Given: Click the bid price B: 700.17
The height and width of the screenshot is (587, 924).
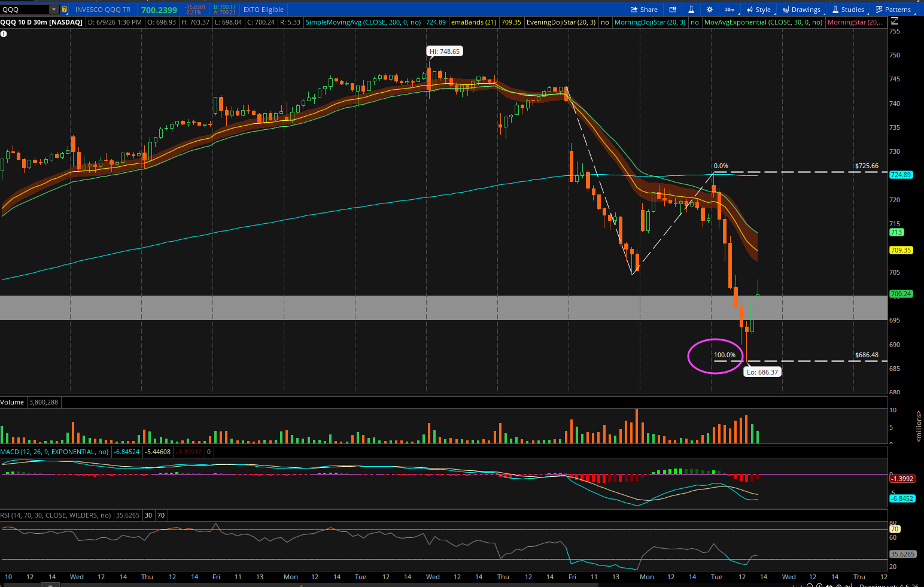Looking at the screenshot, I should point(224,7).
